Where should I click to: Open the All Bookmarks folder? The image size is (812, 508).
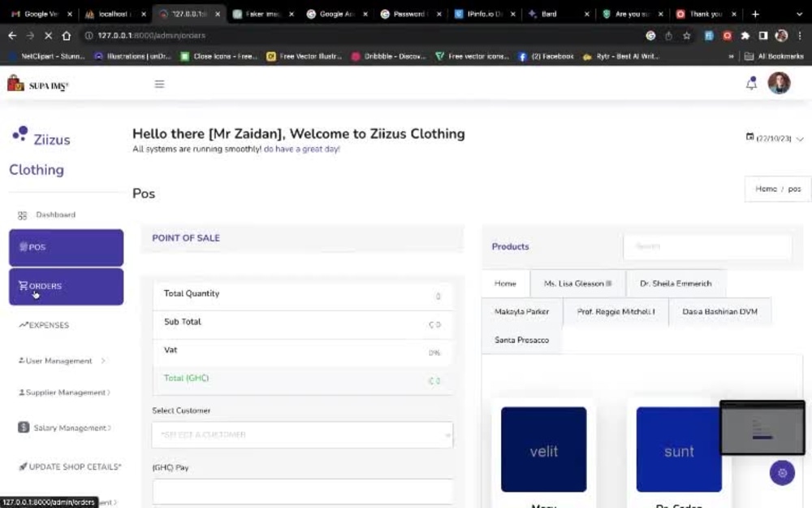(774, 56)
